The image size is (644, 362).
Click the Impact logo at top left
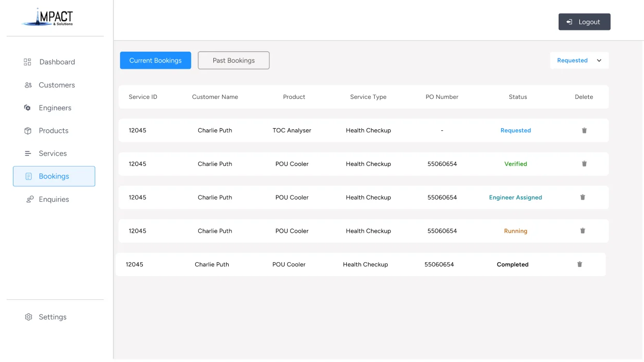48,17
